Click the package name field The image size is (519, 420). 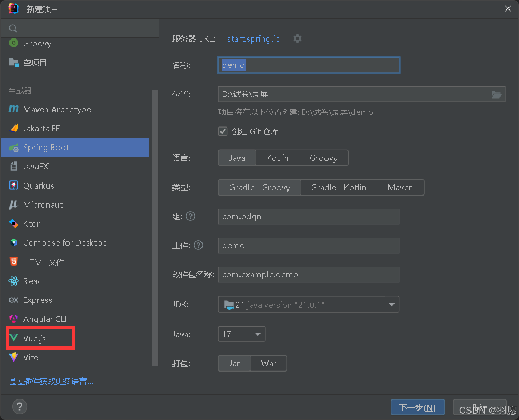[x=309, y=275]
